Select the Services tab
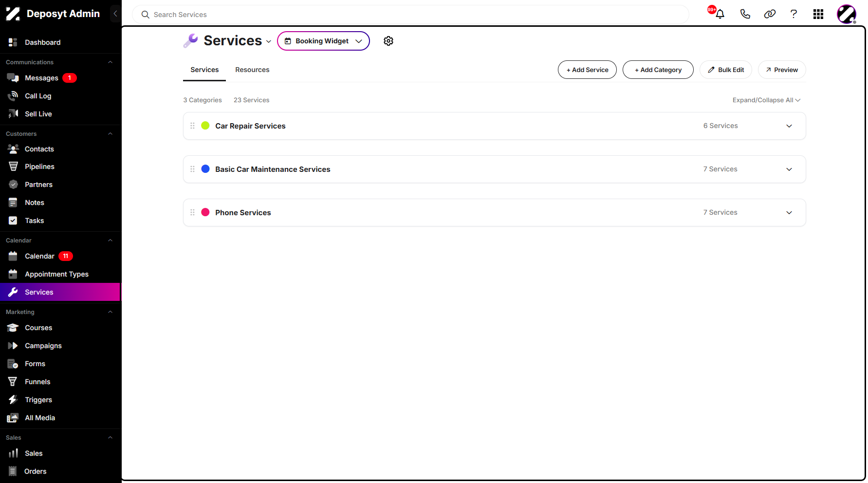Viewport: 868px width, 483px height. 204,70
